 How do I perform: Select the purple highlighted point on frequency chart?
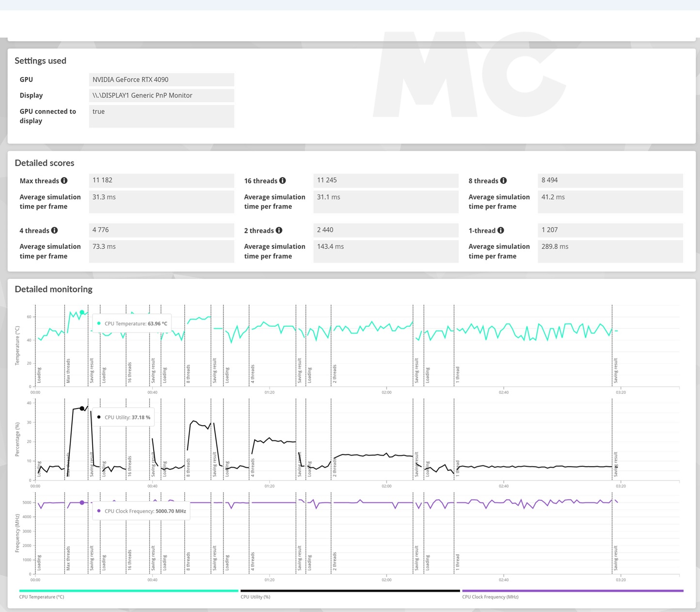click(x=82, y=502)
